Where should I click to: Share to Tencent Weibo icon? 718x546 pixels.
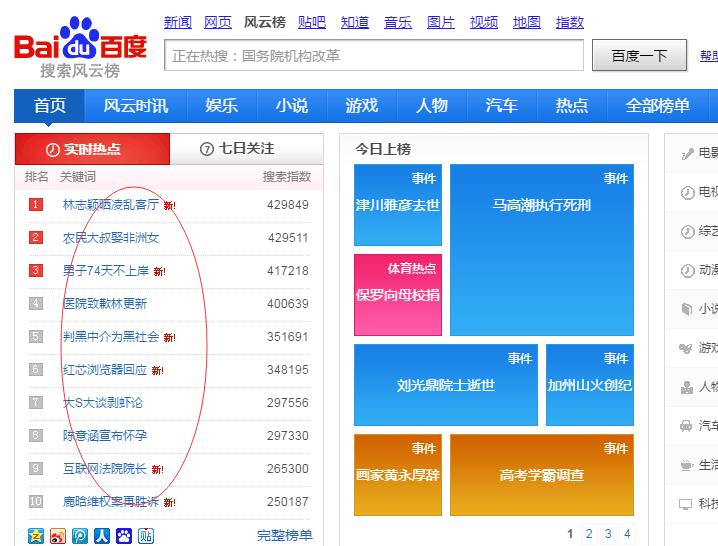(80, 535)
